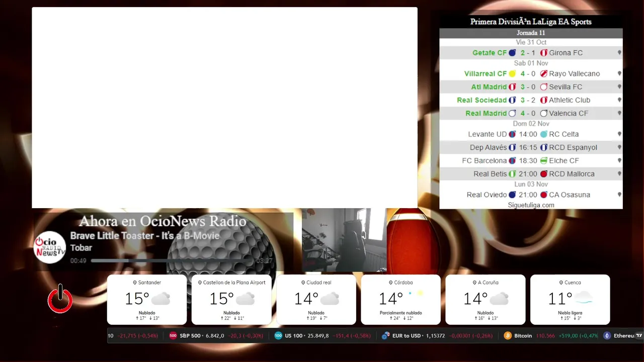Screen dimensions: 644x362
Task: Click the Getafe CF crest icon
Action: (512, 53)
